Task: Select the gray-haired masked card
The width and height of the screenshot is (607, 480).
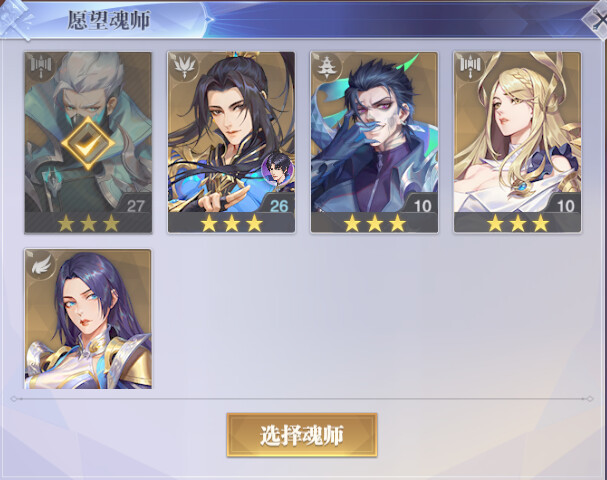Action: pos(88,142)
